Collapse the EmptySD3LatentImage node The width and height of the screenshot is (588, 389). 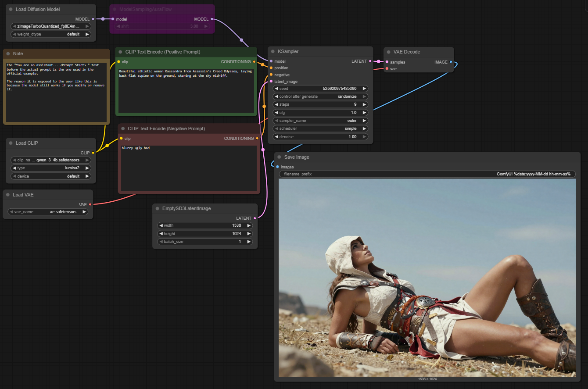[x=157, y=208]
